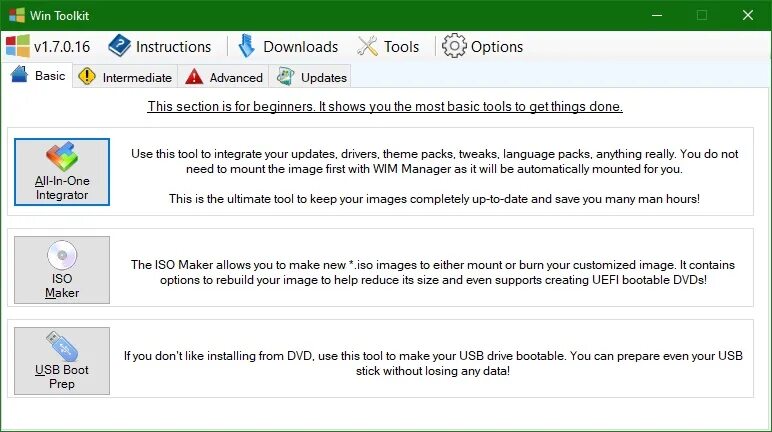This screenshot has width=772, height=432.
Task: Switch to the Basic tab
Action: point(37,76)
